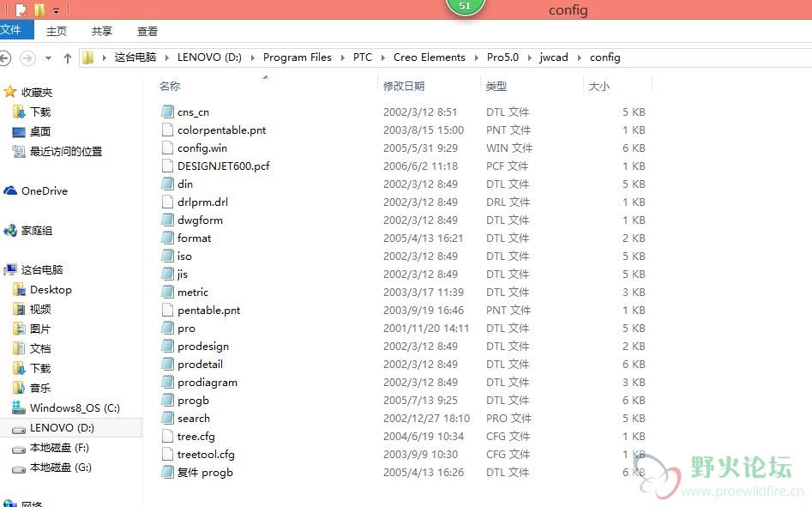Screen dimensions: 812x507
Task: Select the din file icon
Action: pyautogui.click(x=167, y=184)
